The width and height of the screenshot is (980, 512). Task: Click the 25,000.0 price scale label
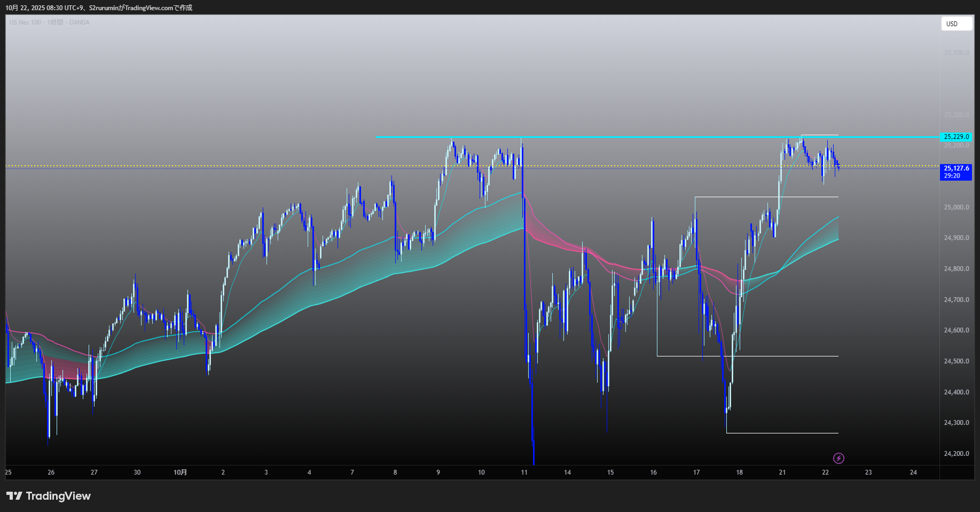coord(956,207)
